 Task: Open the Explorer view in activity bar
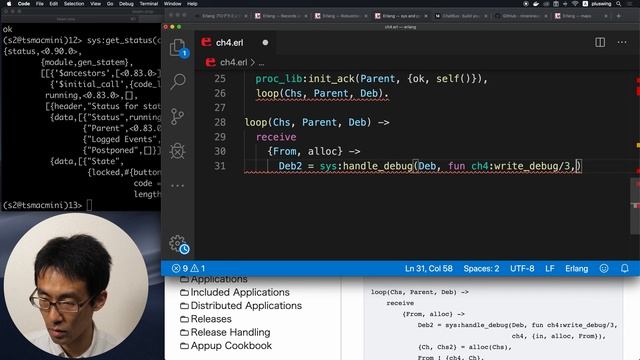click(x=178, y=48)
